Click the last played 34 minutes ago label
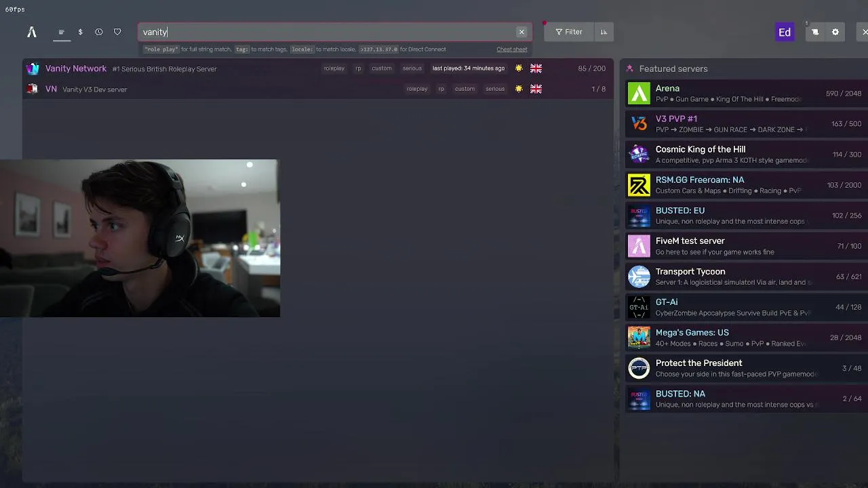The image size is (868, 488). coord(469,68)
